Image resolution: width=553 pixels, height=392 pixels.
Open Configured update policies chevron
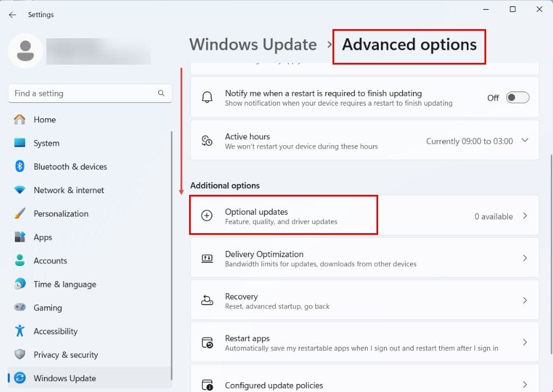pyautogui.click(x=525, y=385)
